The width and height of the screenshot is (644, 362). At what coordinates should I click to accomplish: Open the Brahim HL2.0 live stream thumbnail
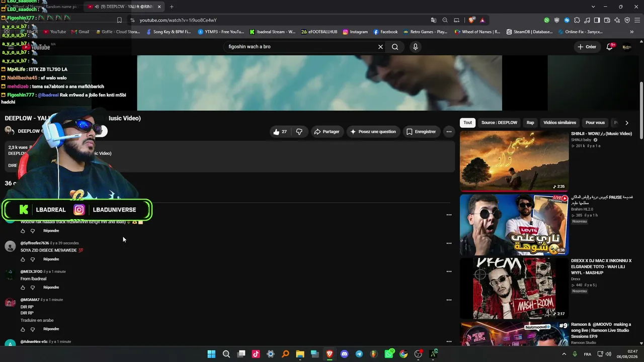pos(514,225)
